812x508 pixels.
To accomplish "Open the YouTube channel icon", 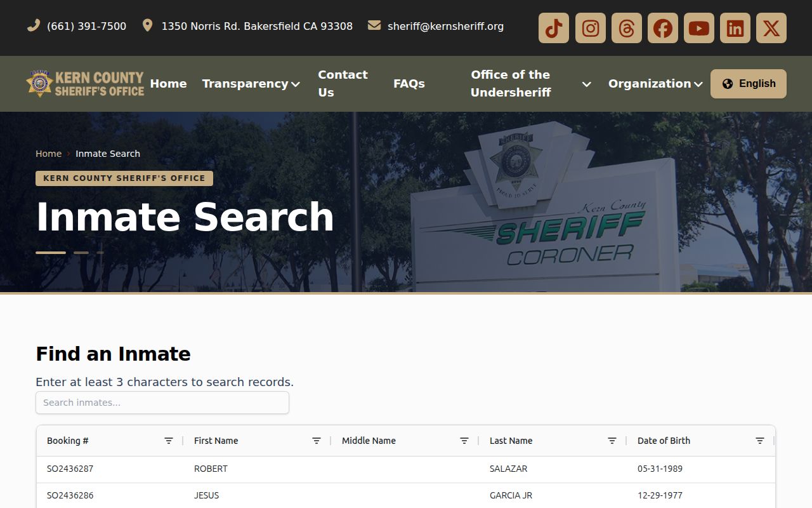I will 699,28.
